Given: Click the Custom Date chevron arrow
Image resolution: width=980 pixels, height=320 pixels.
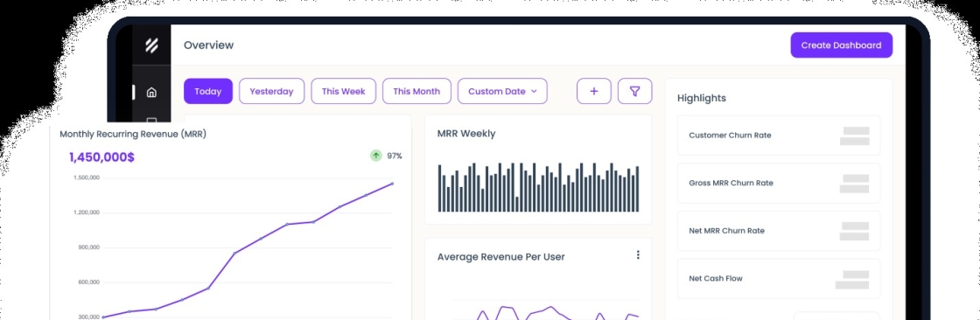Looking at the screenshot, I should (534, 91).
